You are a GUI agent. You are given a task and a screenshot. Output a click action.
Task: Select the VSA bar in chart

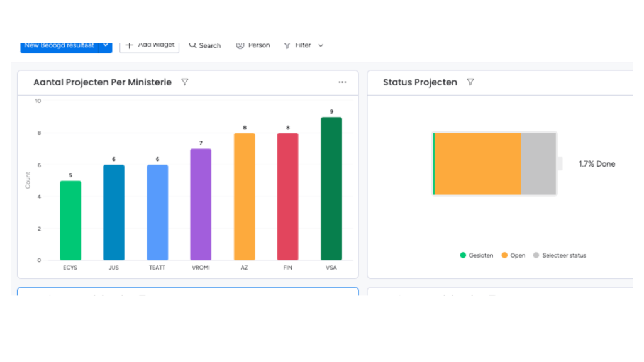coord(331,189)
